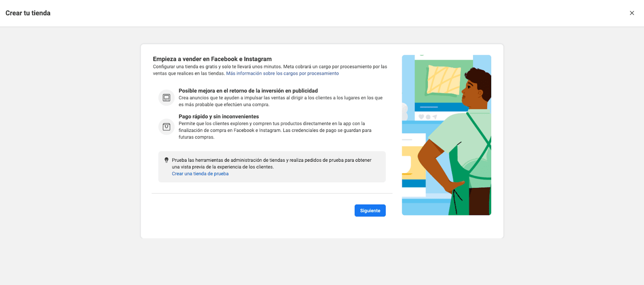Click 'Pago rápido y sin inconvenientes' heading
The height and width of the screenshot is (285, 644).
click(219, 116)
